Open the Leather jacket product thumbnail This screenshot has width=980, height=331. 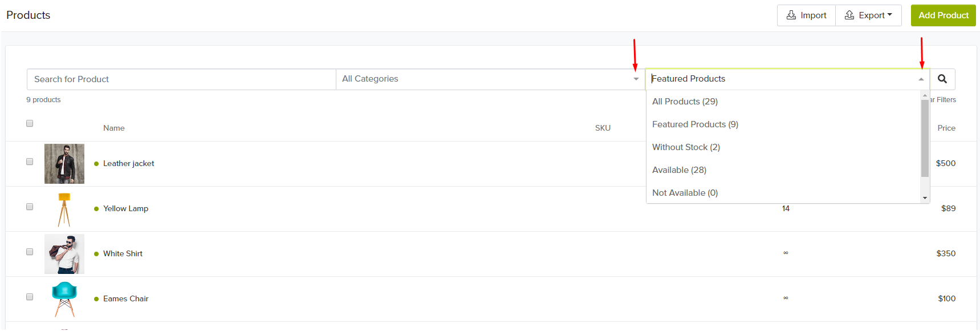pyautogui.click(x=64, y=164)
